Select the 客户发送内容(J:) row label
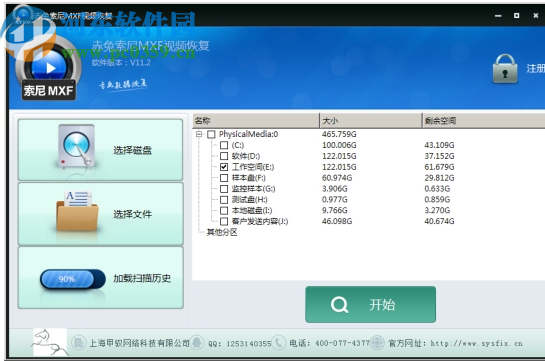The height and width of the screenshot is (361, 545). [x=260, y=221]
